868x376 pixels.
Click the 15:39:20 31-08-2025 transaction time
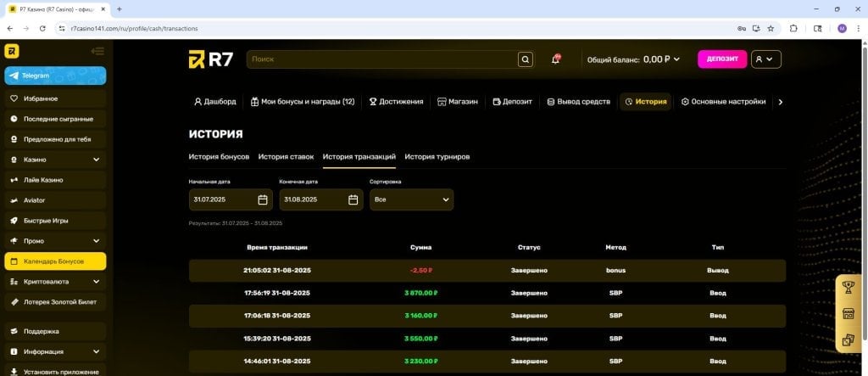[x=277, y=339]
